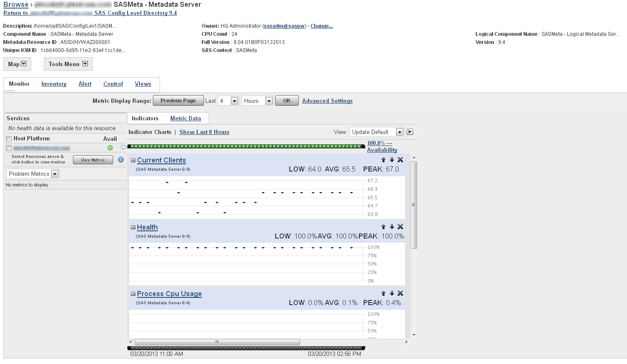Click the small chart icon before Current Clients
627x364 pixels.
coord(133,160)
